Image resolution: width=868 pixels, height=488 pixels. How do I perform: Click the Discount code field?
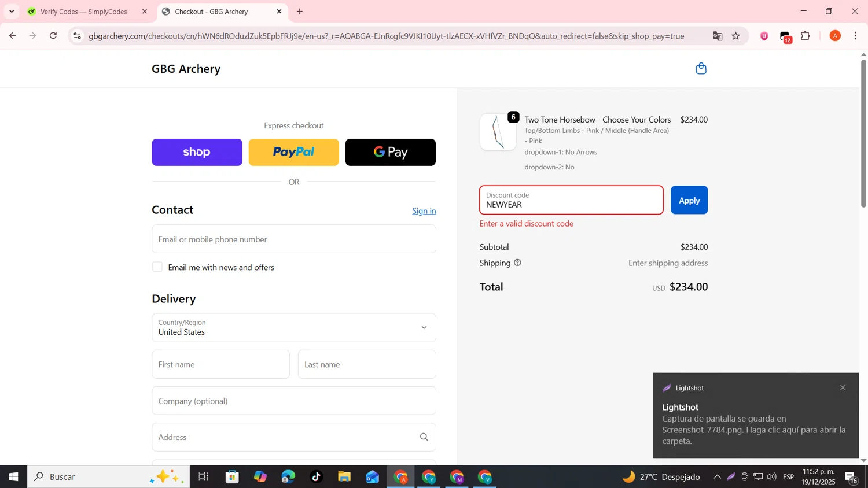point(571,200)
